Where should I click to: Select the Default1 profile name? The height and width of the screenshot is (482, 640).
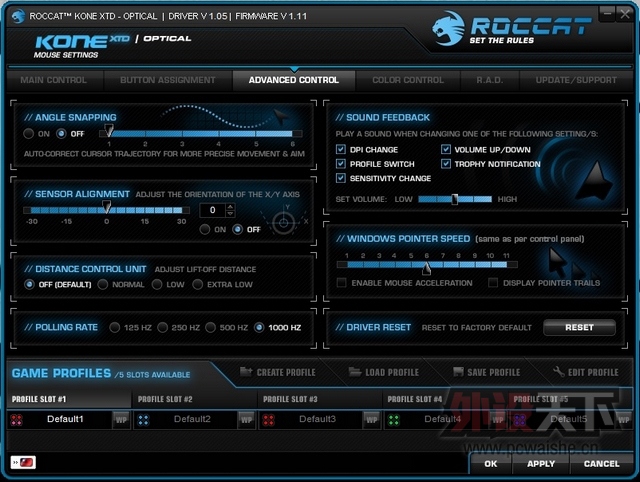[x=65, y=419]
